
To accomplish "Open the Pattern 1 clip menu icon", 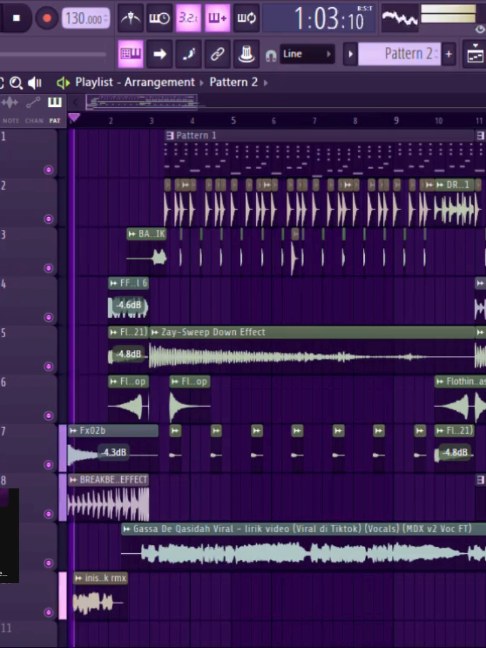I will click(169, 136).
